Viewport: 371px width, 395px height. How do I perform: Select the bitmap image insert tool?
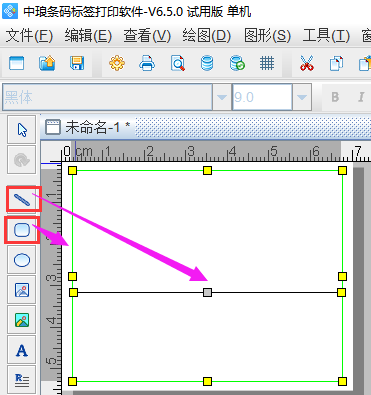pyautogui.click(x=22, y=320)
